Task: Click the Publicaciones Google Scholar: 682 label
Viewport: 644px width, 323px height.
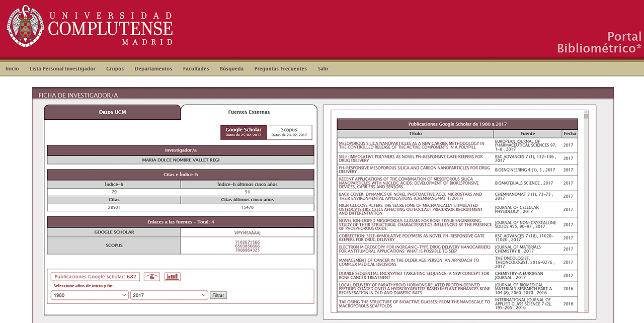Action: (96, 277)
